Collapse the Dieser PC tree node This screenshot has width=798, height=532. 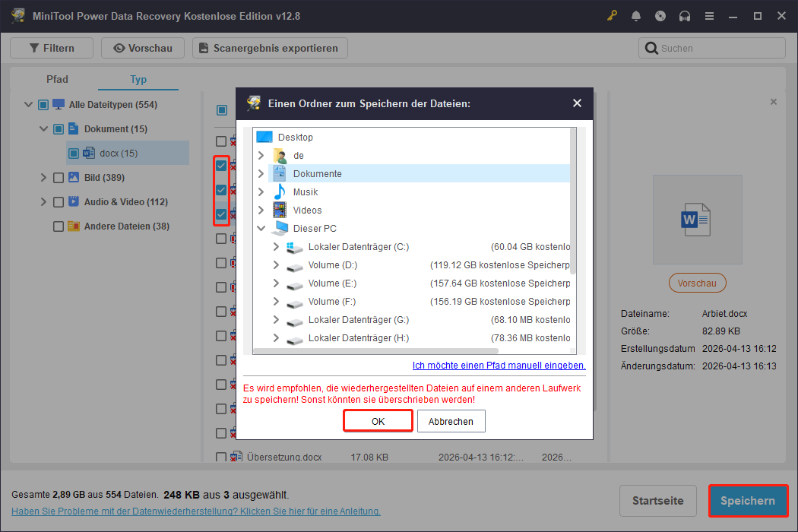pyautogui.click(x=261, y=229)
